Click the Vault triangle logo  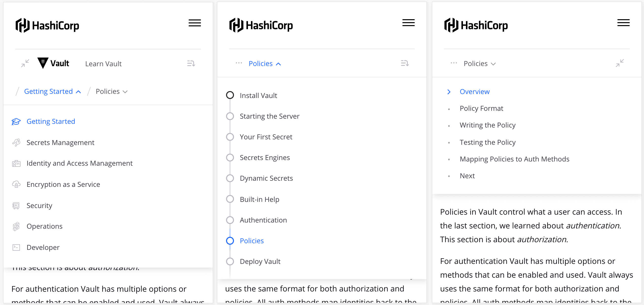43,63
